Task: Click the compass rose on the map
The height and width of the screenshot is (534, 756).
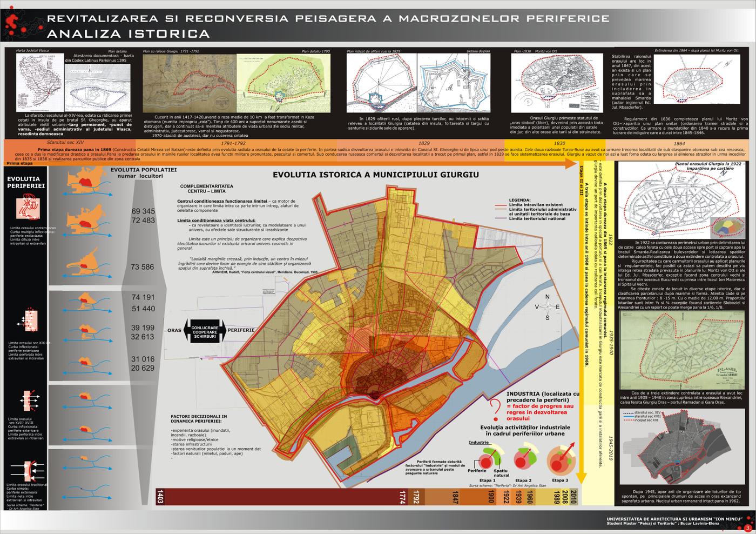Action: tap(548, 306)
